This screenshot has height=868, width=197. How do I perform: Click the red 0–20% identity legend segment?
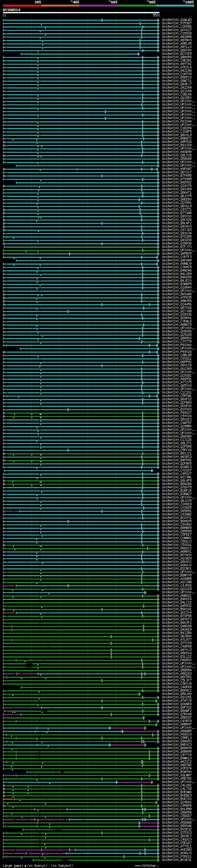22,6
